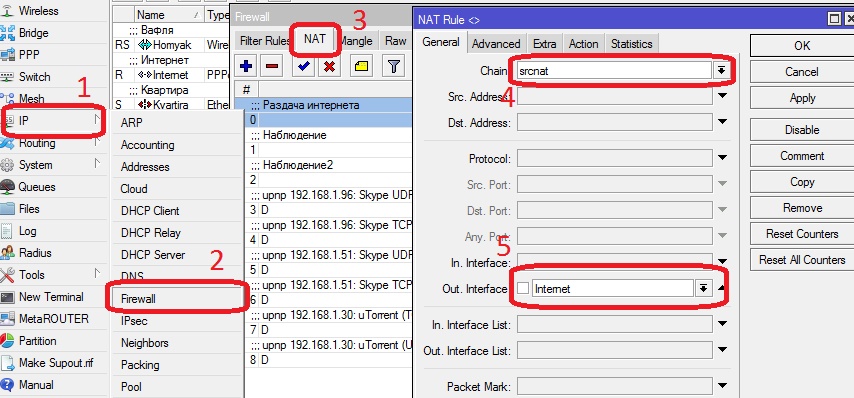Select Firewall in the IP submenu

point(138,299)
